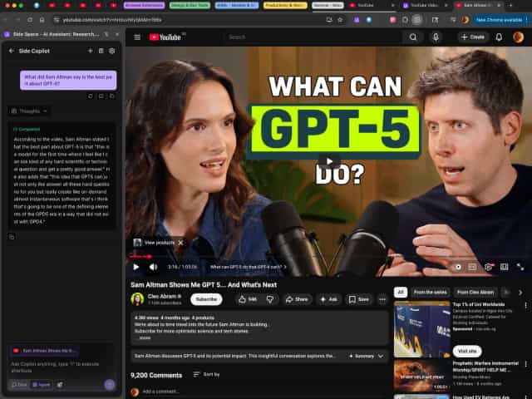The width and height of the screenshot is (532, 399).
Task: Open the sponsored ad thumbnail
Action: coord(421,329)
